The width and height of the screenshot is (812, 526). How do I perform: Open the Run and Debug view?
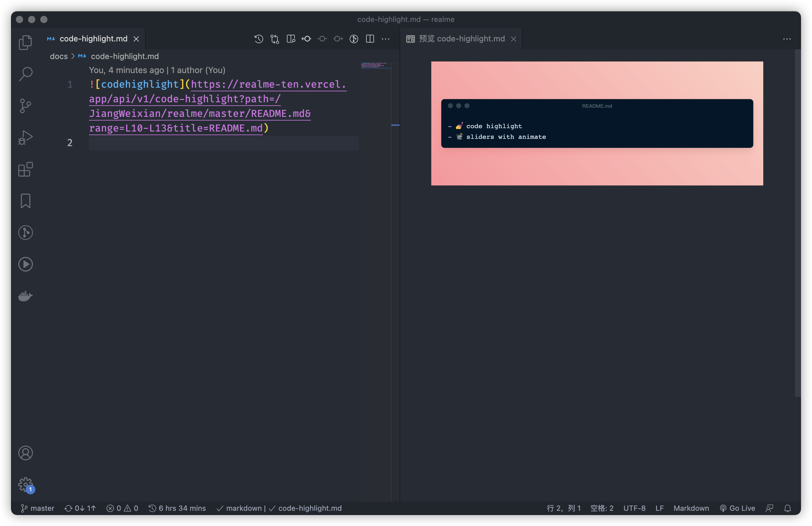click(25, 137)
